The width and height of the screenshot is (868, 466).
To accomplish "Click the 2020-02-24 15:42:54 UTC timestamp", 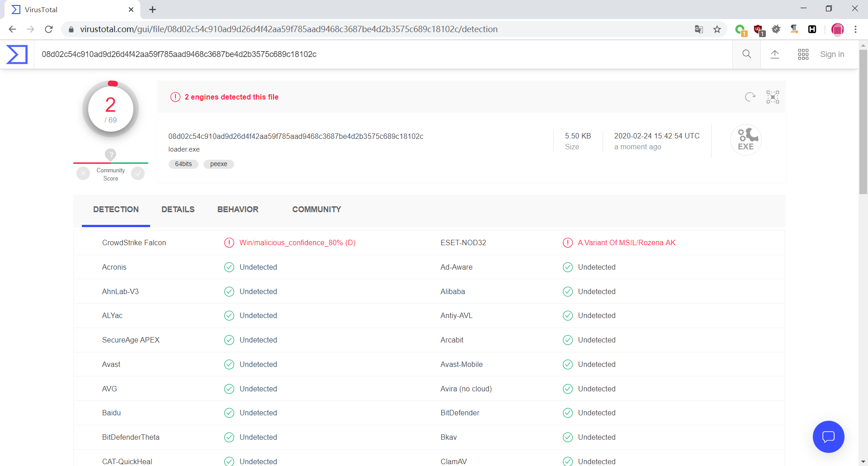I will [657, 136].
